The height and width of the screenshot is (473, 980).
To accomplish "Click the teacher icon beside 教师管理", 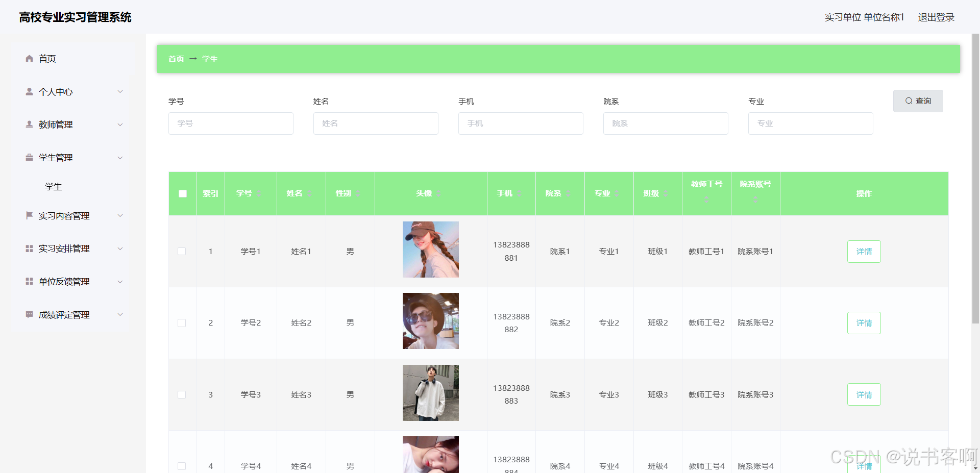I will 29,124.
